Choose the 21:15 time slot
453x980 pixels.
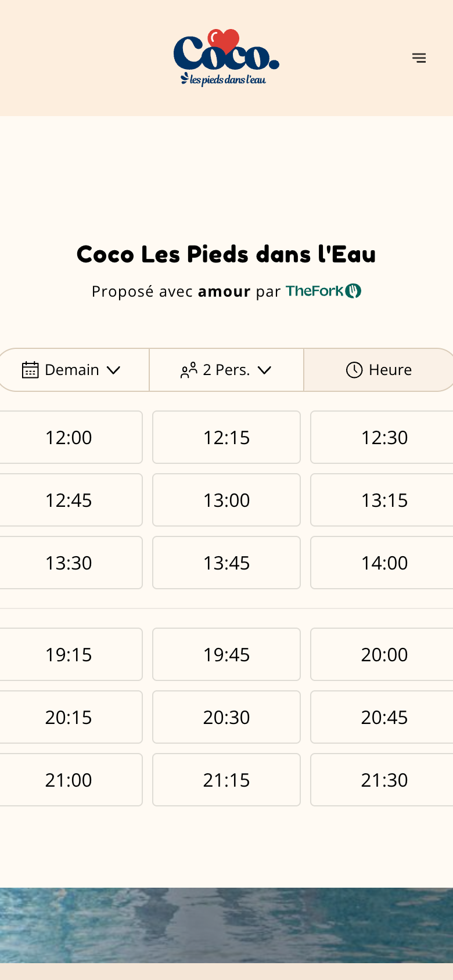[x=227, y=780]
